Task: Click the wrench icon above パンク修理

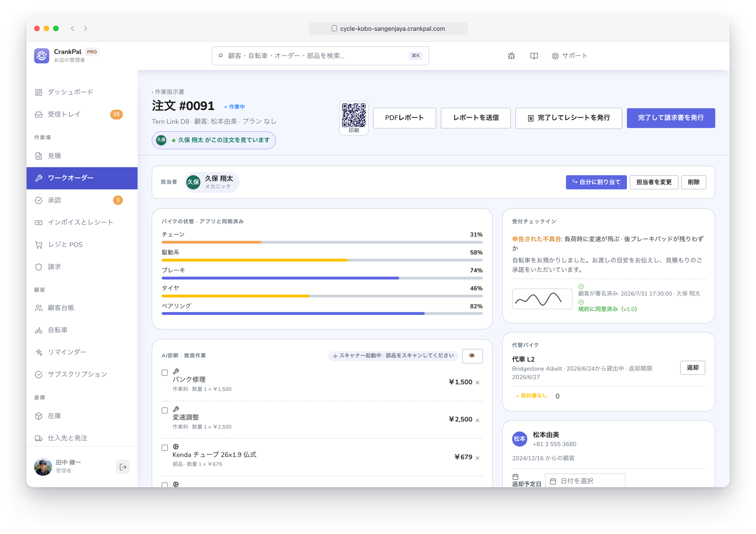Action: point(176,372)
